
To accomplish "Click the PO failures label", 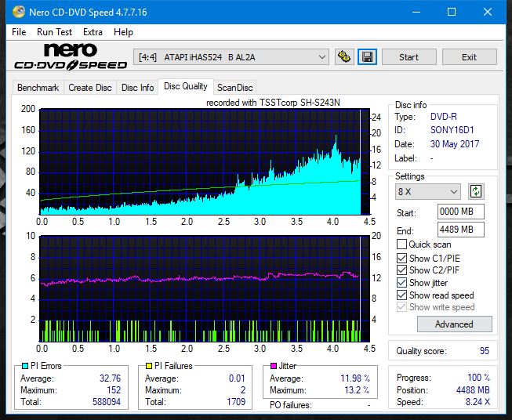I will point(291,405).
